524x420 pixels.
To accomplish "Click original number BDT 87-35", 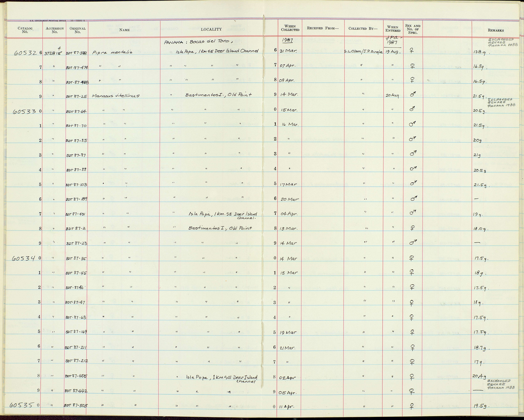I will [76, 259].
